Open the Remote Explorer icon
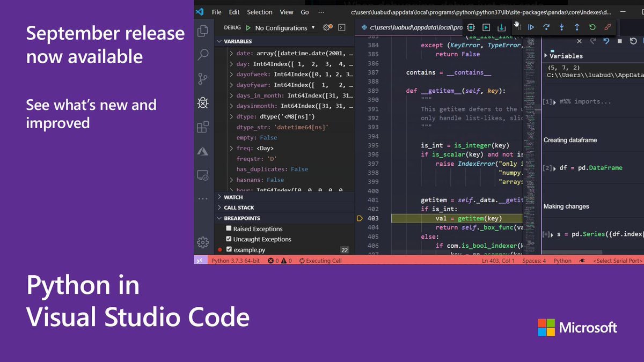This screenshot has width=644, height=362. tap(203, 175)
